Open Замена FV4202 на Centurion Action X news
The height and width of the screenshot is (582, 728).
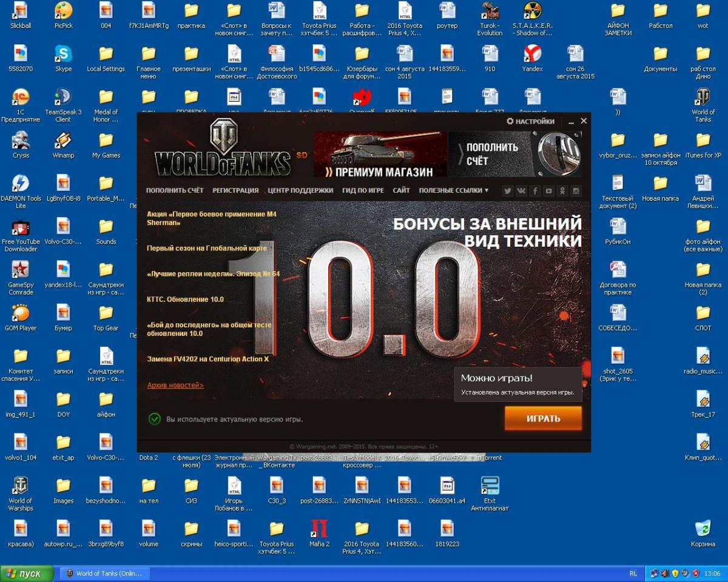pyautogui.click(x=207, y=359)
